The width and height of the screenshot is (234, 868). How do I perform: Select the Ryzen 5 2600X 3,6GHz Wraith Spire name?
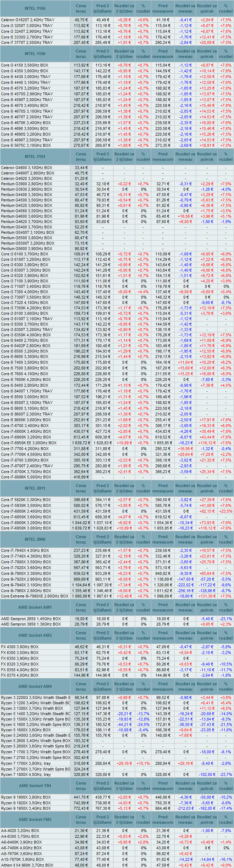36,746
